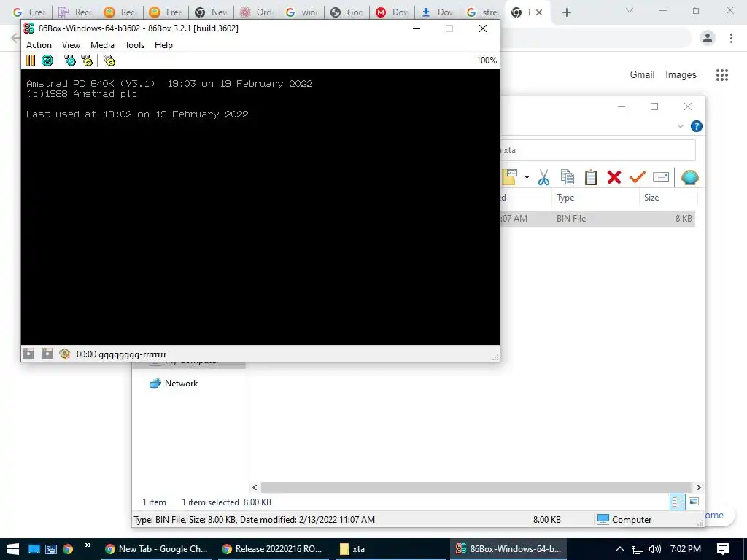
Task: Click the 7:02 PM taskbar clock
Action: pyautogui.click(x=686, y=548)
